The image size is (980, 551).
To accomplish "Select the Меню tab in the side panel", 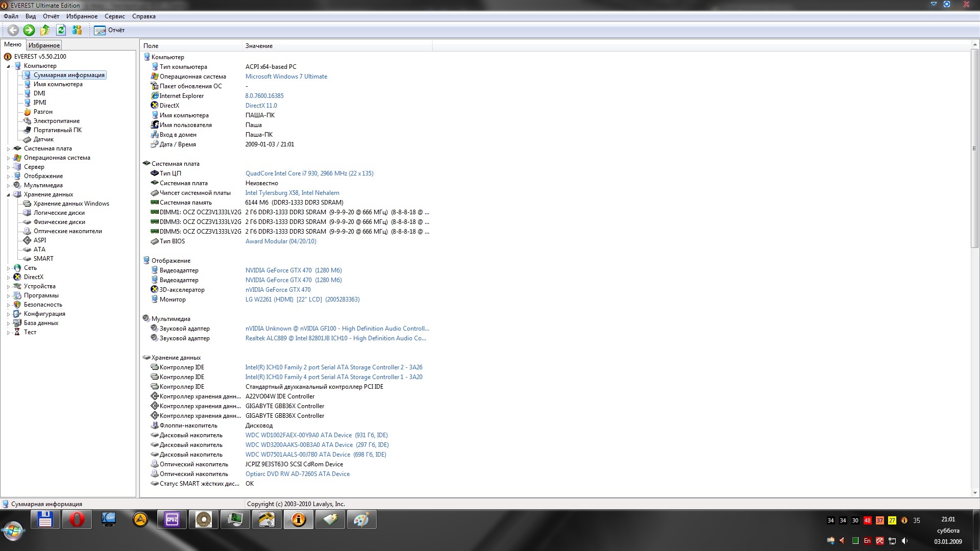I will coord(13,44).
